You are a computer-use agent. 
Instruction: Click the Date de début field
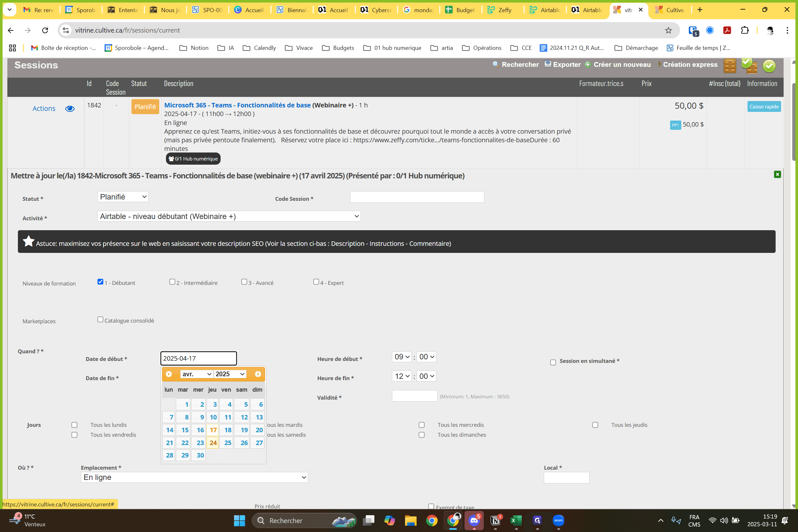coord(199,358)
